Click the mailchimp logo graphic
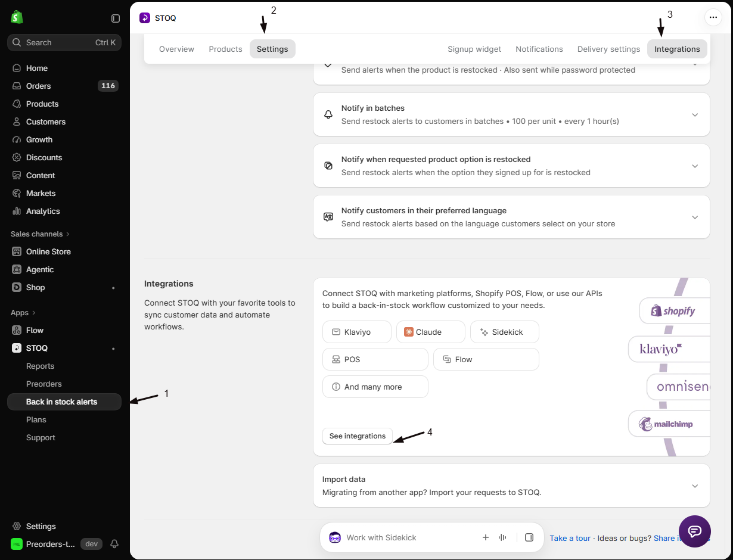Viewport: 733px width, 560px height. [669, 424]
